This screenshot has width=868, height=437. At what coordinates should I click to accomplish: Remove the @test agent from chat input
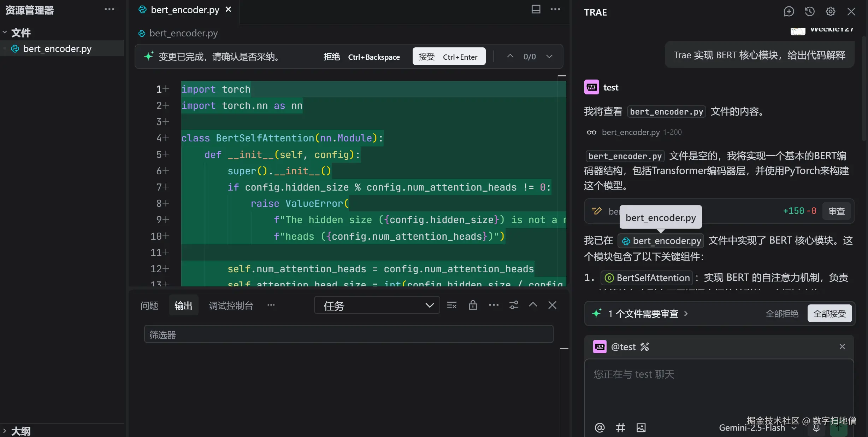point(842,346)
